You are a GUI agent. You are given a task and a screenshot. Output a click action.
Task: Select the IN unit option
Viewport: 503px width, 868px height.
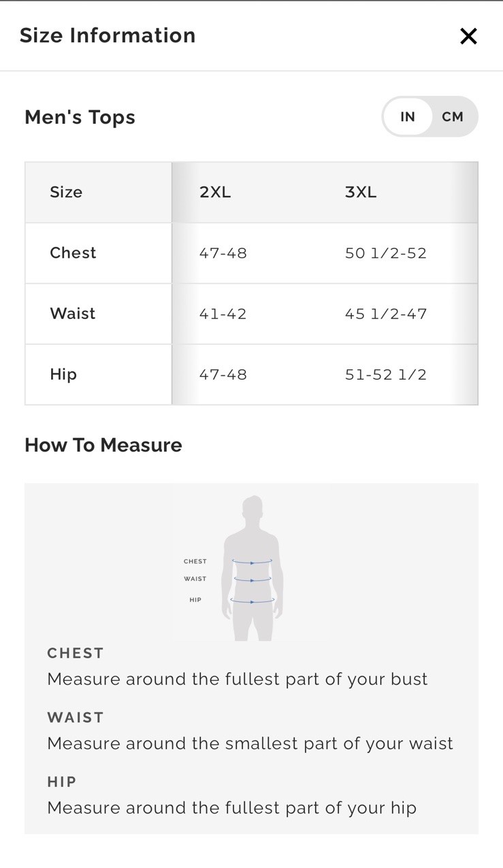click(x=408, y=117)
